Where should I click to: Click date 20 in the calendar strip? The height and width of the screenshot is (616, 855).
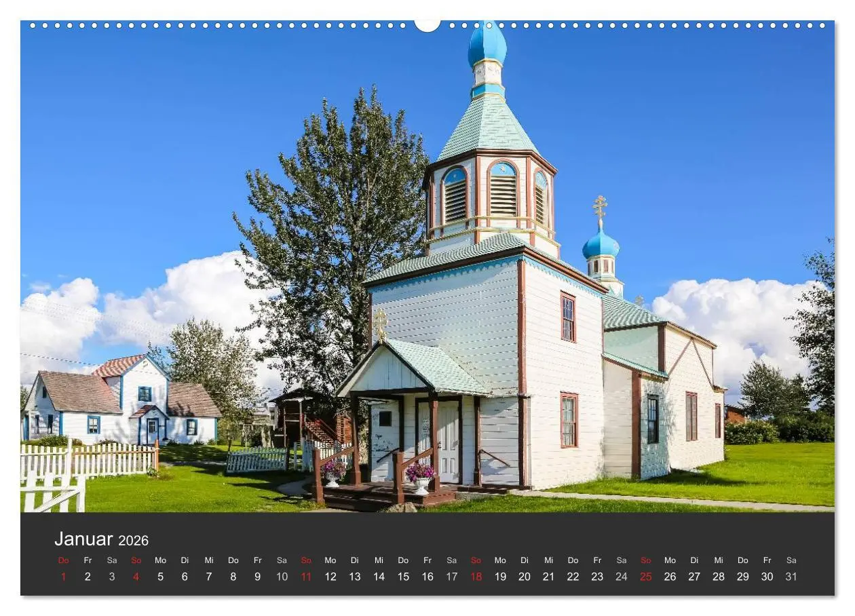524,577
